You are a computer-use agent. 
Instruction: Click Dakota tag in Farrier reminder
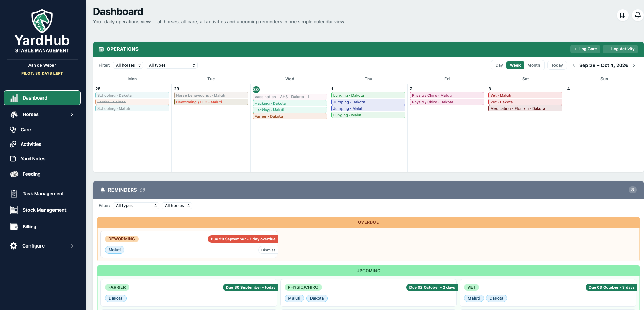tap(116, 298)
